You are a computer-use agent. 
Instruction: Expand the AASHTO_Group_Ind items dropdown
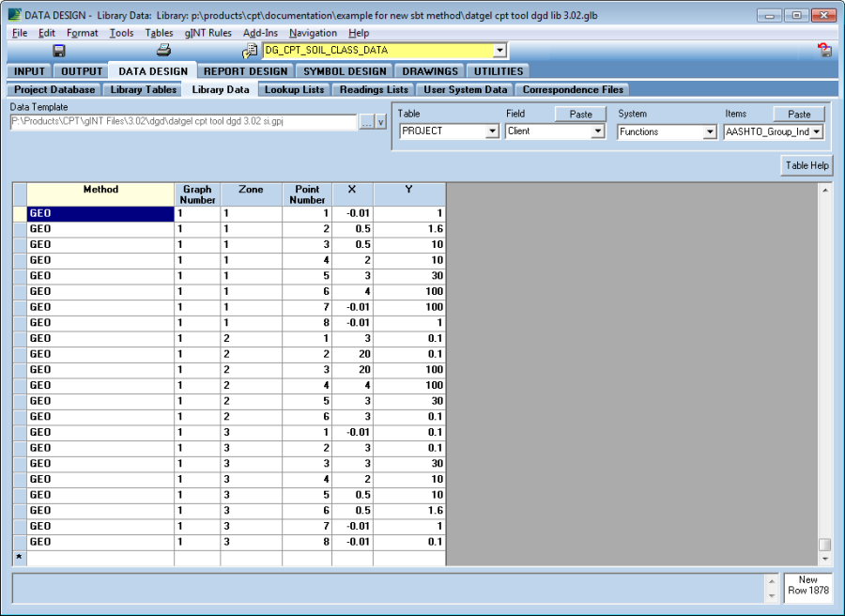[816, 132]
